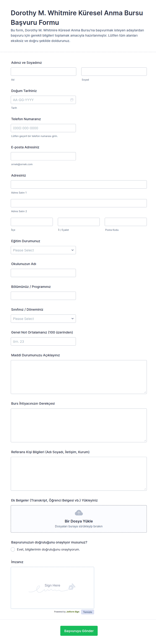
Task: Click the cloud upload icon
Action: coord(79,513)
